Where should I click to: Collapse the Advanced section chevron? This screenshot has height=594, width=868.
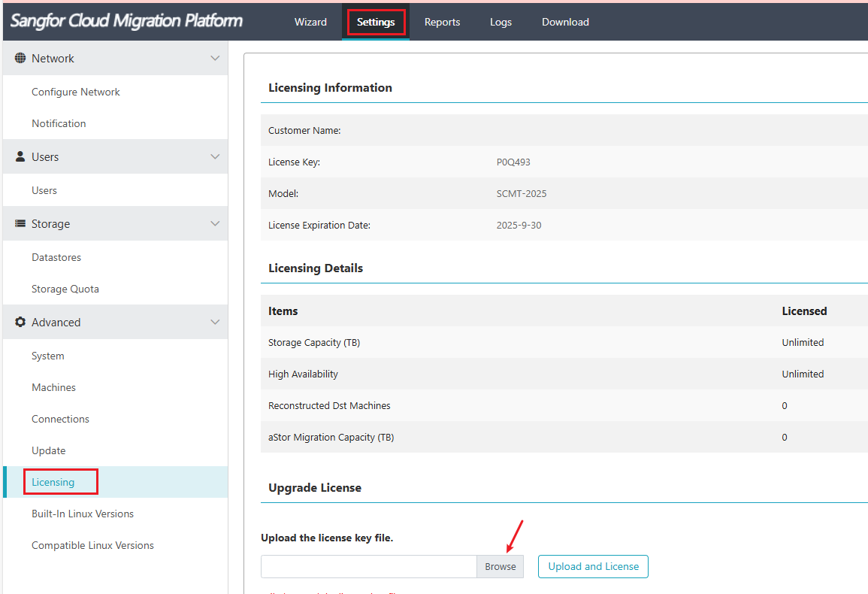tap(216, 322)
